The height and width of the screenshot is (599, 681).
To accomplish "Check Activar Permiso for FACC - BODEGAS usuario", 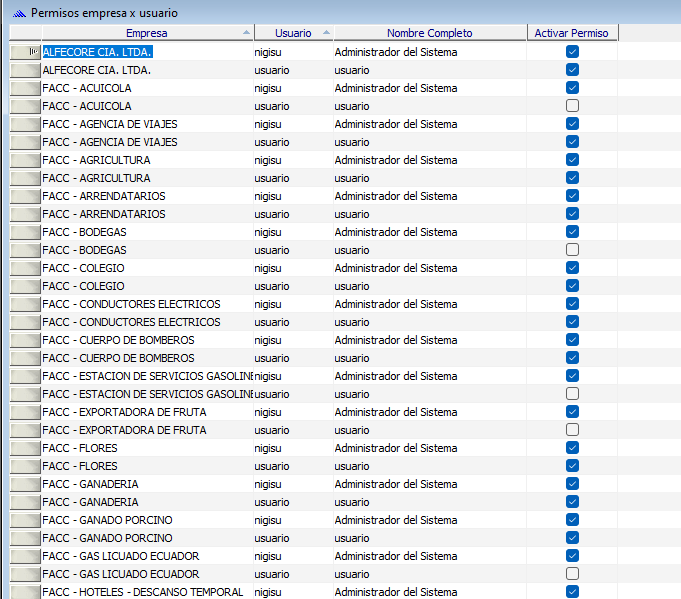I will pos(572,250).
